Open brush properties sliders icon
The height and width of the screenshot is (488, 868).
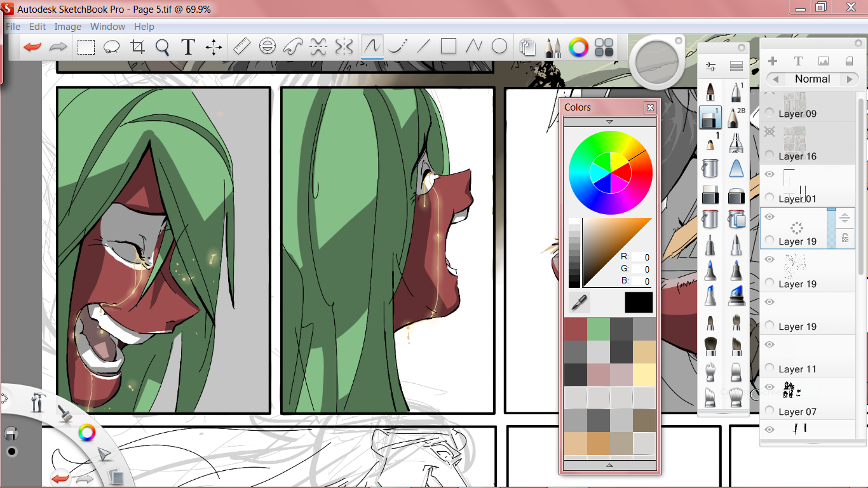[x=710, y=66]
